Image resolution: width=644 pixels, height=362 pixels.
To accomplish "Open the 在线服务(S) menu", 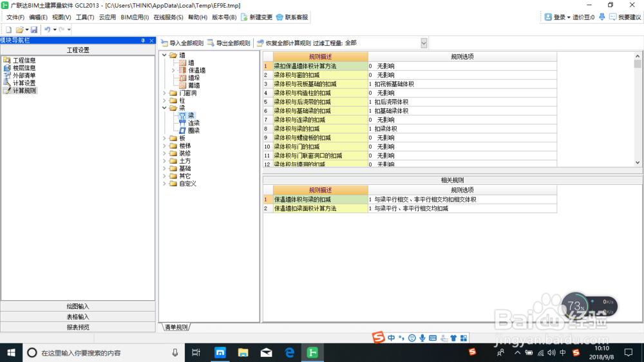I will [x=168, y=17].
